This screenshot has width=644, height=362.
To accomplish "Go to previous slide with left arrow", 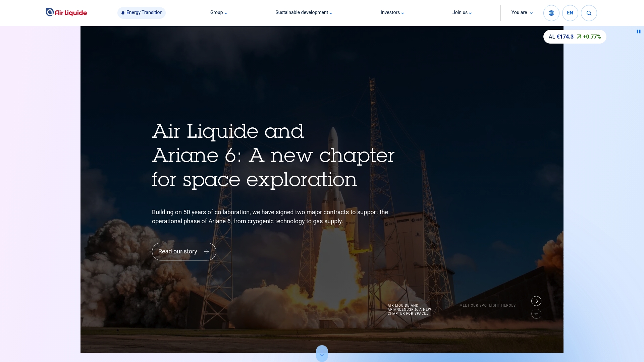I will click(536, 314).
